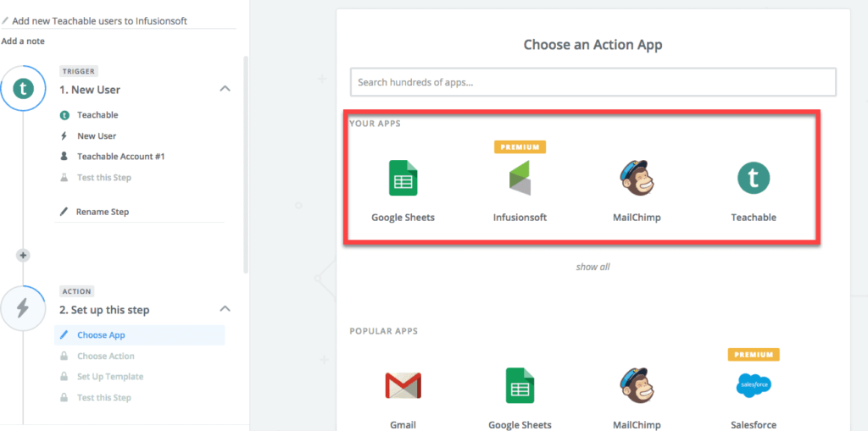Choose the Salesforce app icon
This screenshot has width=868, height=431.
pos(754,385)
